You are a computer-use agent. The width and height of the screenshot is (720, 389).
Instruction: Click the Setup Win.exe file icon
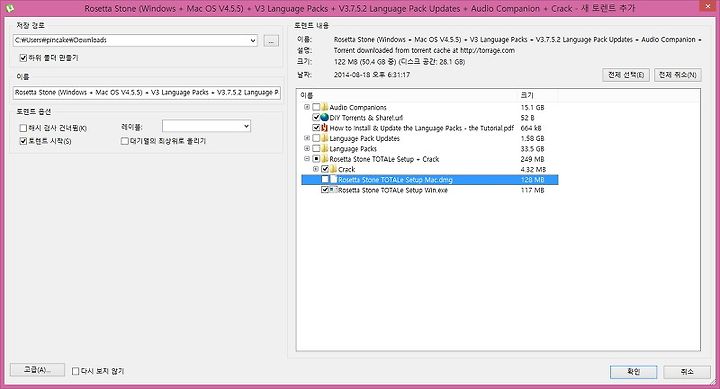[333, 190]
